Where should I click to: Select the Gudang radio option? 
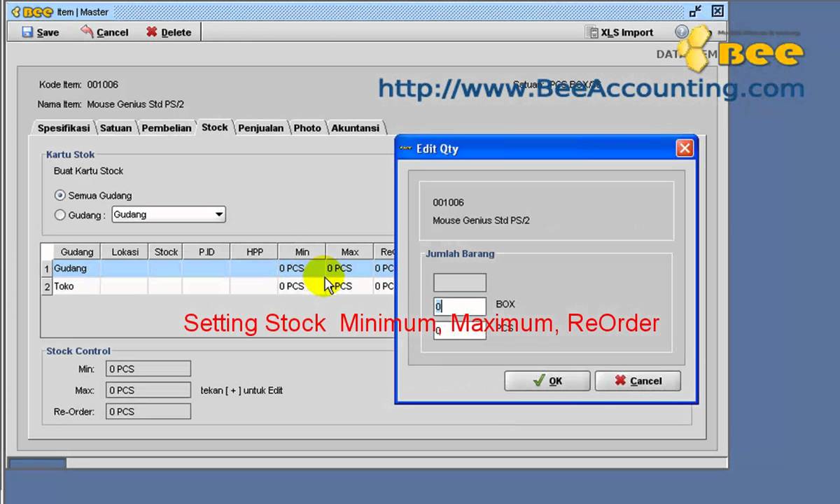(x=60, y=215)
